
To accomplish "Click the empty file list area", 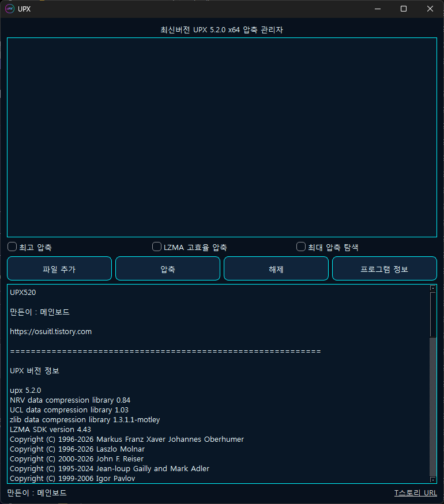I will [222, 138].
